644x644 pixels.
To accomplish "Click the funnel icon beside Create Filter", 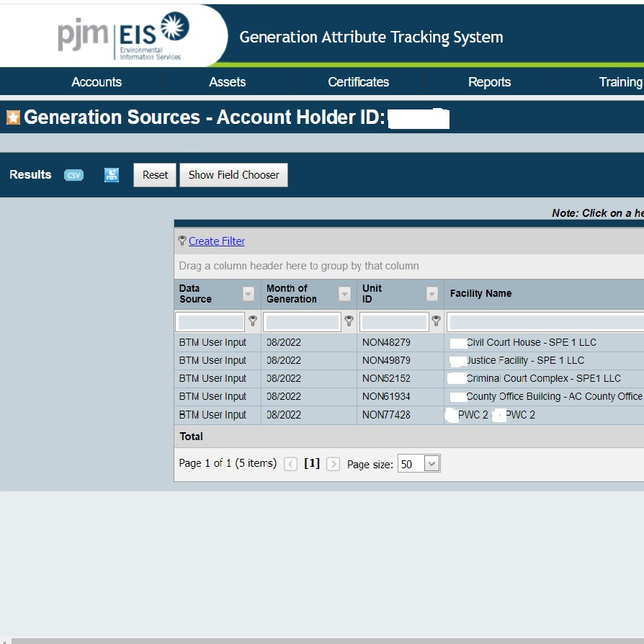I will click(182, 241).
